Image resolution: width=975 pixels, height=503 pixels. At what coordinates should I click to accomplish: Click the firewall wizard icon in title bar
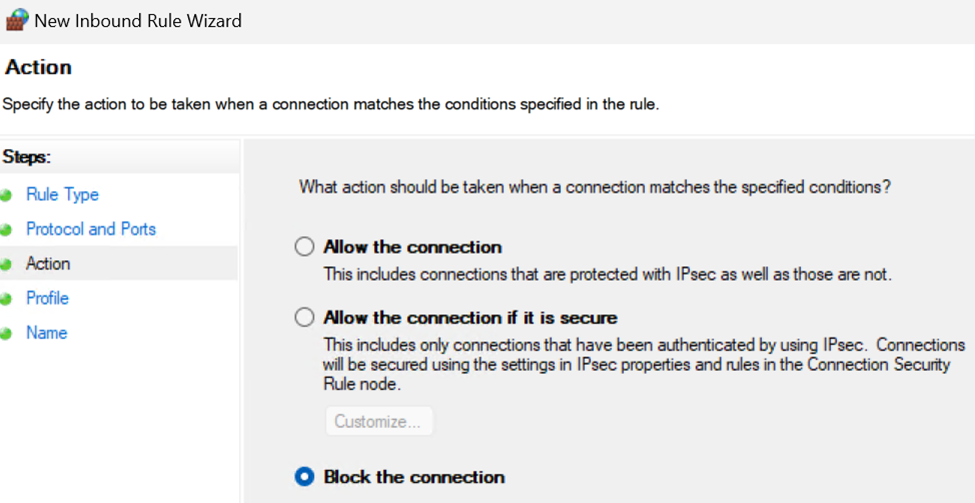(x=17, y=20)
